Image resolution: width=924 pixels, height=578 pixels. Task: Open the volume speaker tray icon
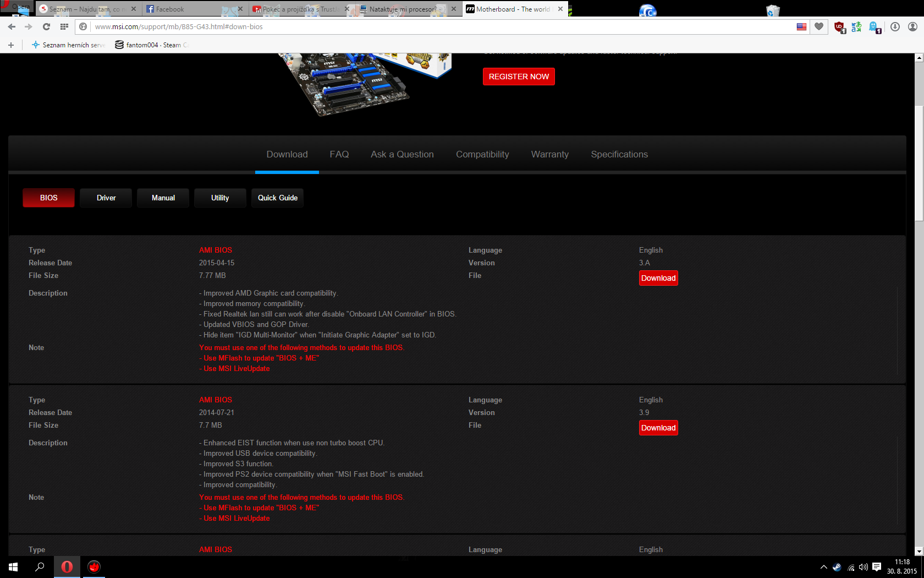[x=864, y=567]
